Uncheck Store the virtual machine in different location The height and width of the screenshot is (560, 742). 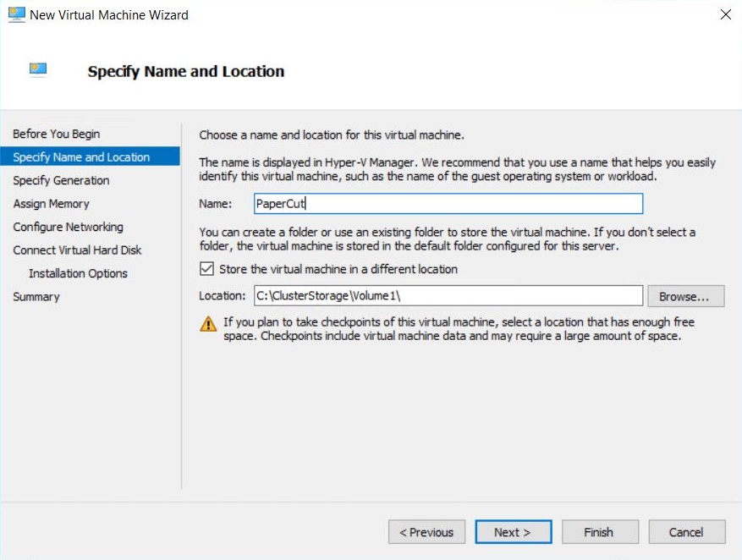coord(206,269)
